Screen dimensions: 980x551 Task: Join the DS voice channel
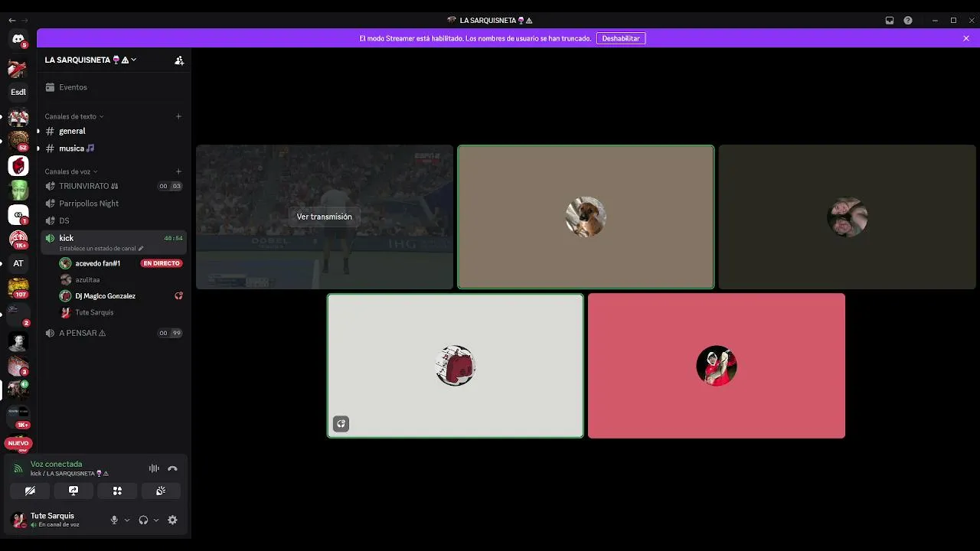(x=113, y=220)
